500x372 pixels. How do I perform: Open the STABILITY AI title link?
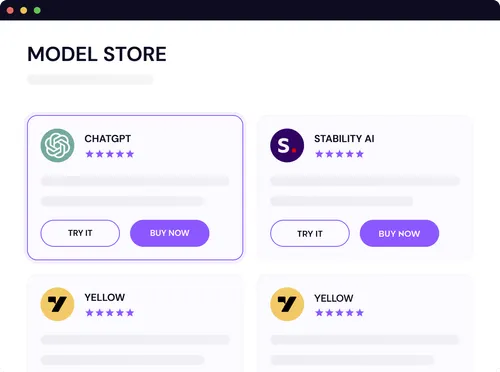344,138
